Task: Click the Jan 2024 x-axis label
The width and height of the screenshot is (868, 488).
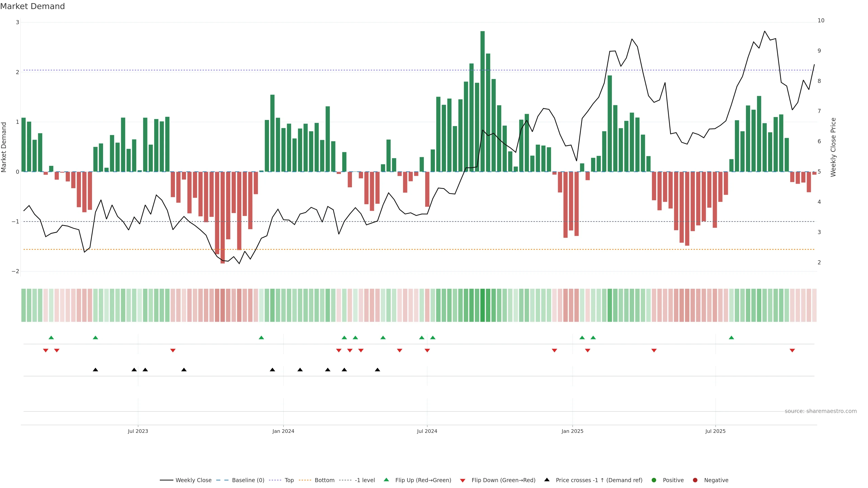Action: (x=283, y=431)
